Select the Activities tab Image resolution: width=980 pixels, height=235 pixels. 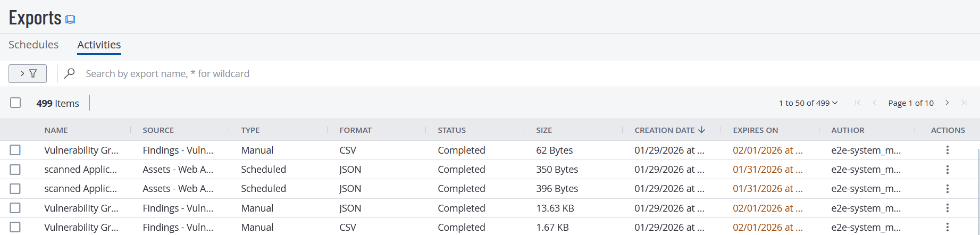pyautogui.click(x=99, y=45)
